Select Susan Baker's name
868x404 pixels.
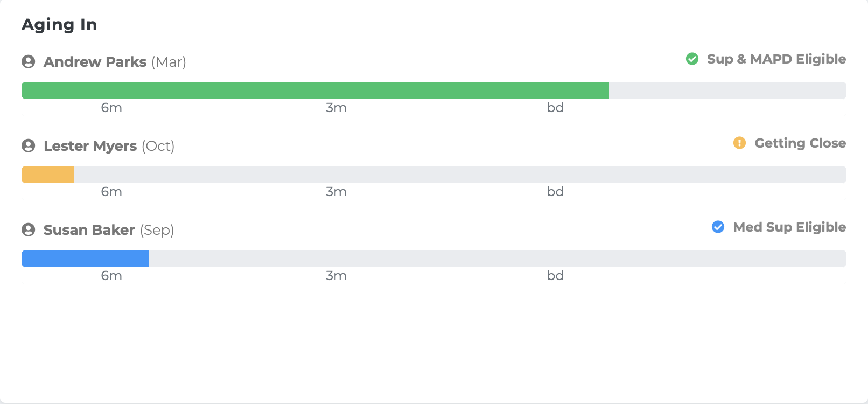(89, 230)
